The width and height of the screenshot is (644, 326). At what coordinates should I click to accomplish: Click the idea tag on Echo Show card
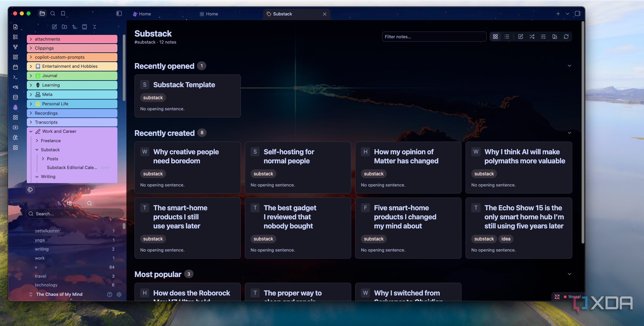[x=506, y=239]
